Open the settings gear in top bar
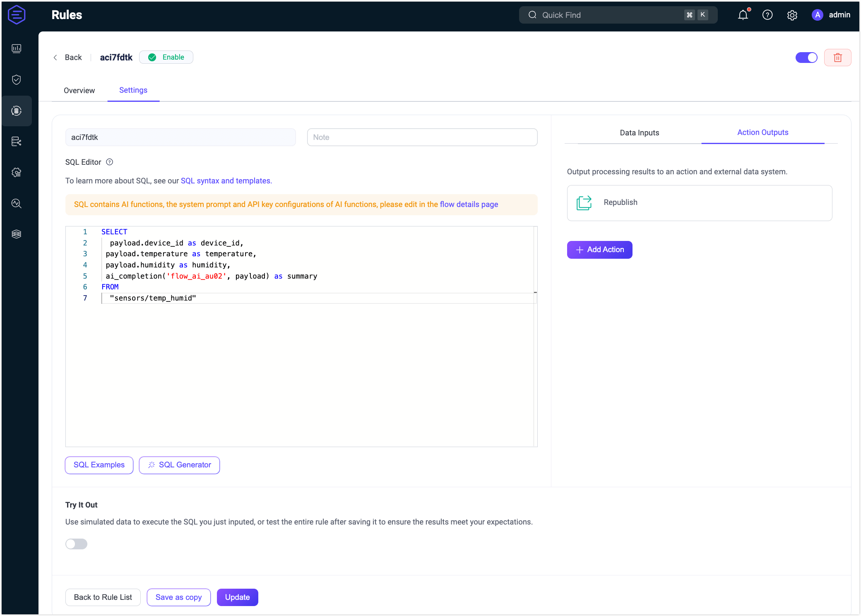The width and height of the screenshot is (861, 616). [x=792, y=15]
